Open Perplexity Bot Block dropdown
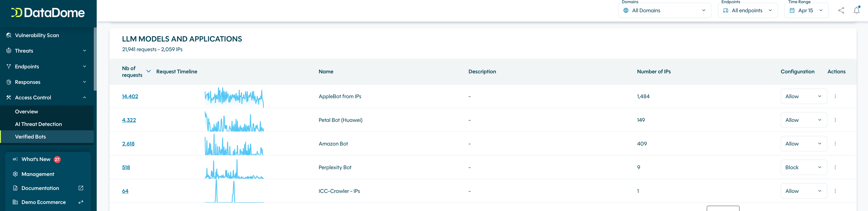 (804, 167)
